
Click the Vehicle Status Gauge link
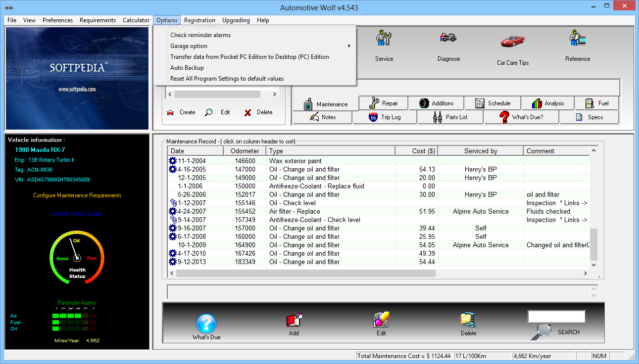pos(77,214)
